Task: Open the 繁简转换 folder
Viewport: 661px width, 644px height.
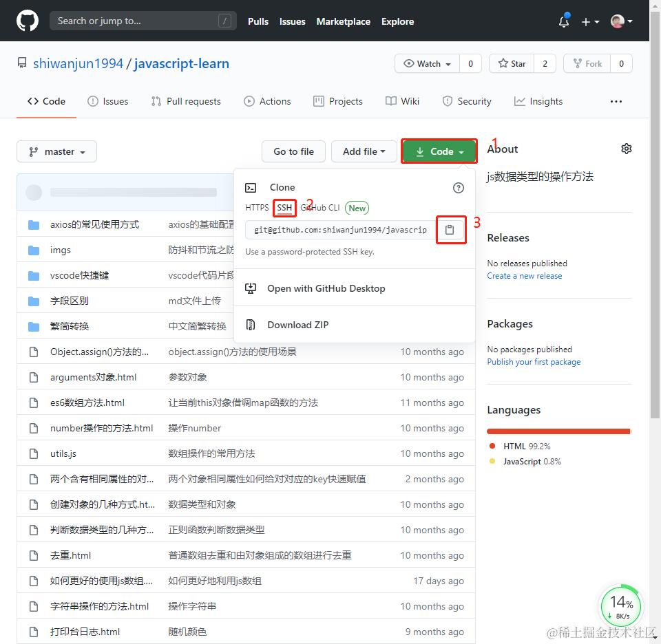Action: 69,326
